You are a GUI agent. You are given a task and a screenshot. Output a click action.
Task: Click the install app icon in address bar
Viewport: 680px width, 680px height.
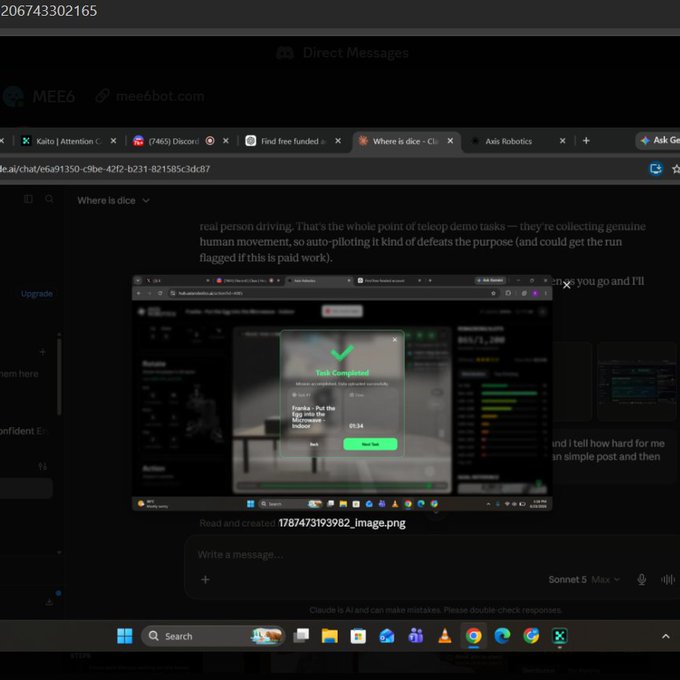(x=656, y=168)
